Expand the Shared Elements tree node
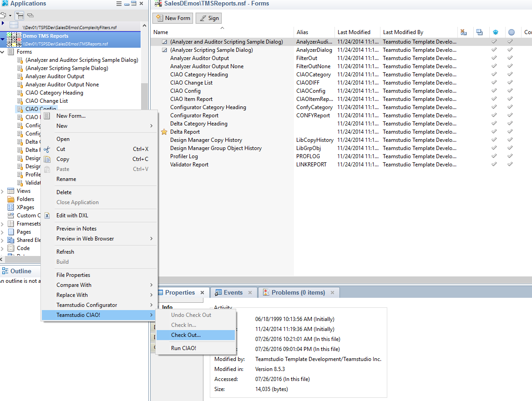532x401 pixels. coord(2,241)
